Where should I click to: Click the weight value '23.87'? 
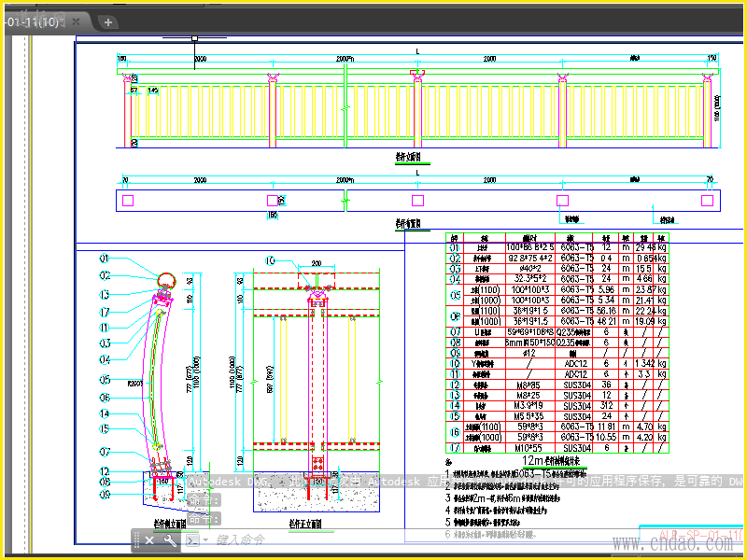click(645, 289)
